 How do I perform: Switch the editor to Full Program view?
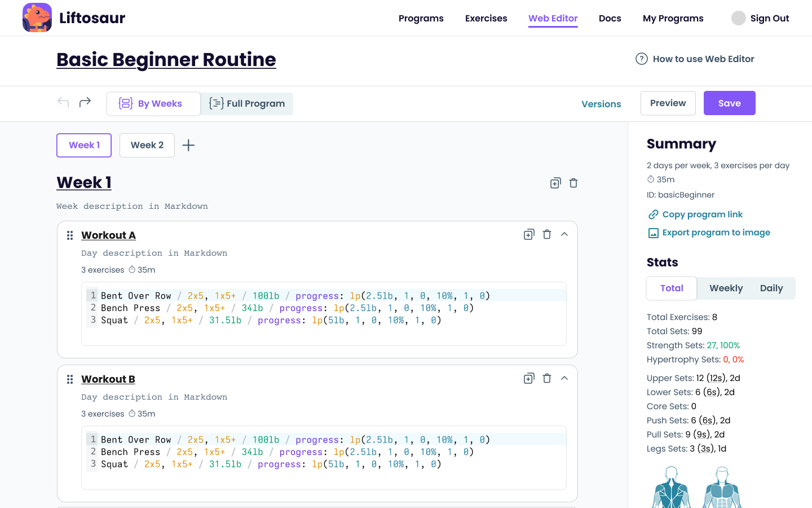pos(246,103)
